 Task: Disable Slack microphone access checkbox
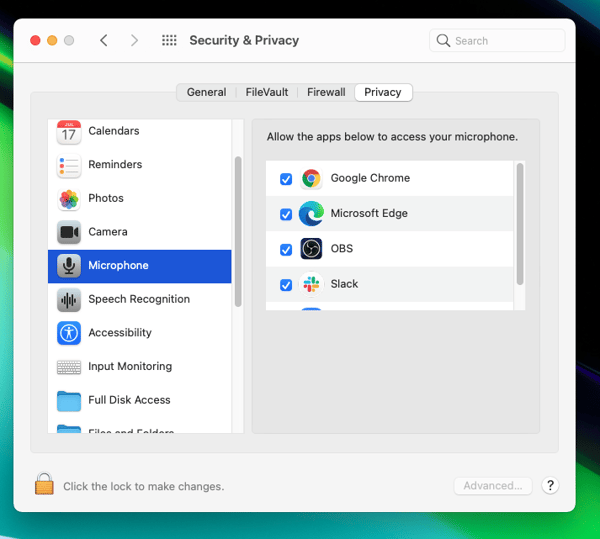[286, 285]
